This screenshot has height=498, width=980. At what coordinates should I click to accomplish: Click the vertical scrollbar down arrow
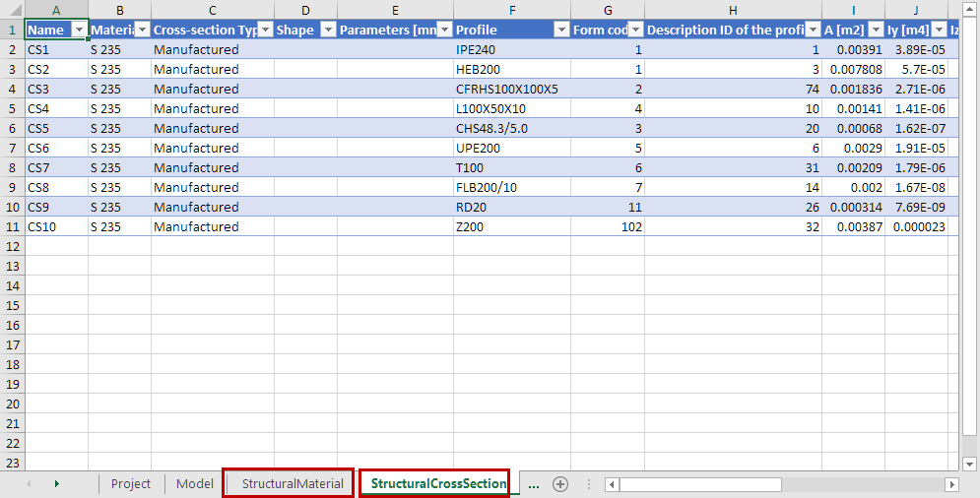(x=969, y=464)
